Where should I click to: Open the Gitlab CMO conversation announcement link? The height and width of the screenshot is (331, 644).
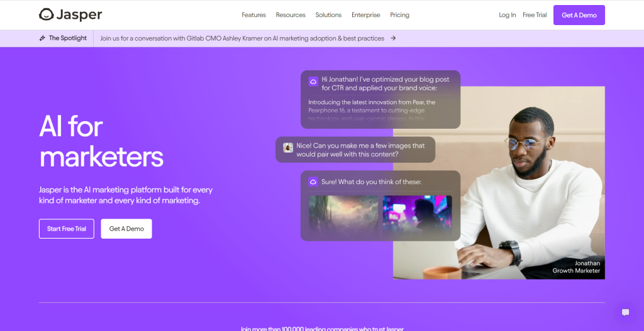point(242,38)
